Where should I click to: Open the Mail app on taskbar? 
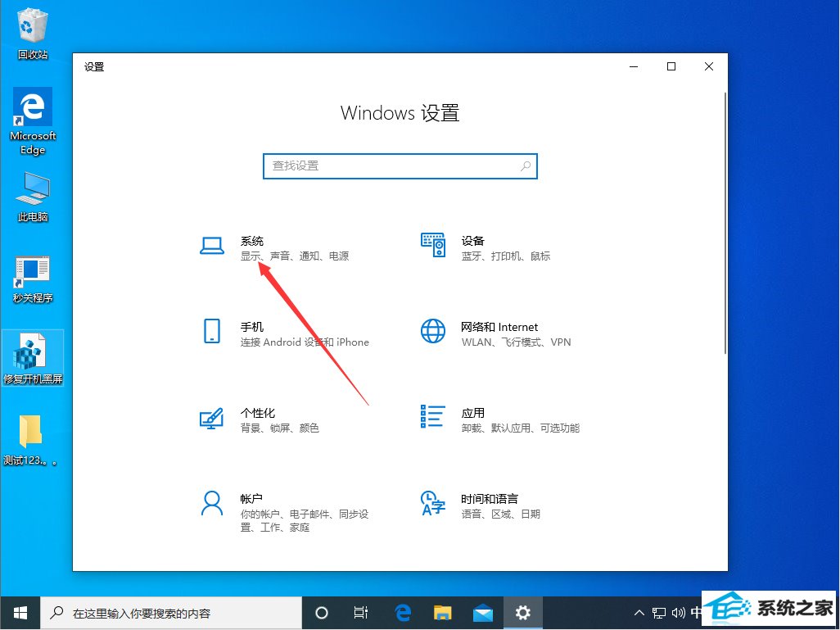(483, 613)
